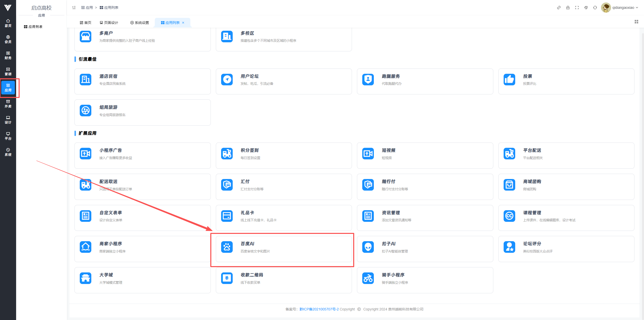Viewport: 644px width, 320px height.
Task: Collapse the sidebar menu toggle
Action: point(74,8)
